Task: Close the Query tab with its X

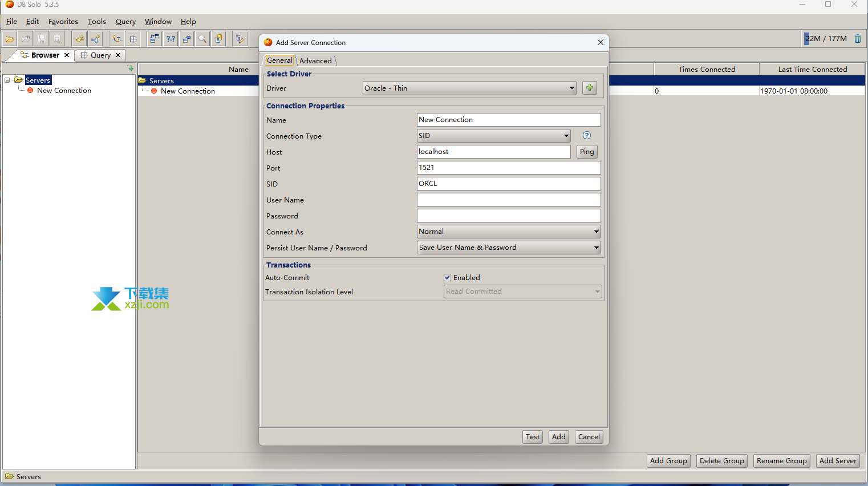Action: point(118,55)
